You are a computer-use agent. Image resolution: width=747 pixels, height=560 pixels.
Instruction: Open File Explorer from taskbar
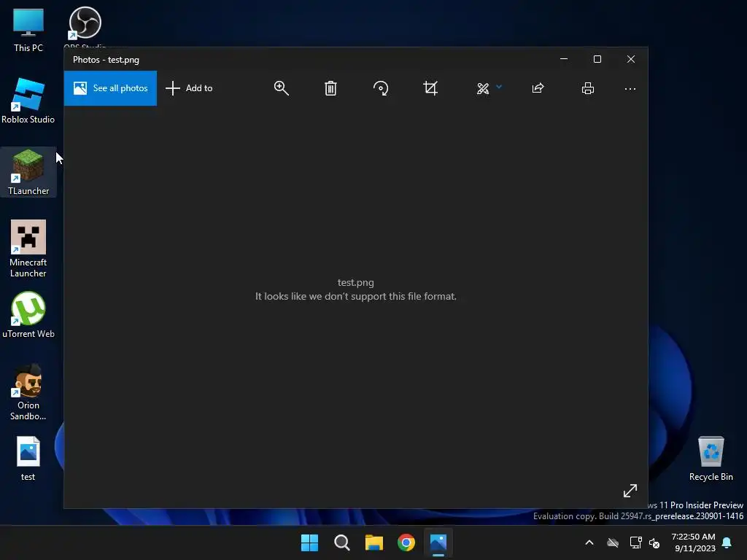pyautogui.click(x=374, y=542)
